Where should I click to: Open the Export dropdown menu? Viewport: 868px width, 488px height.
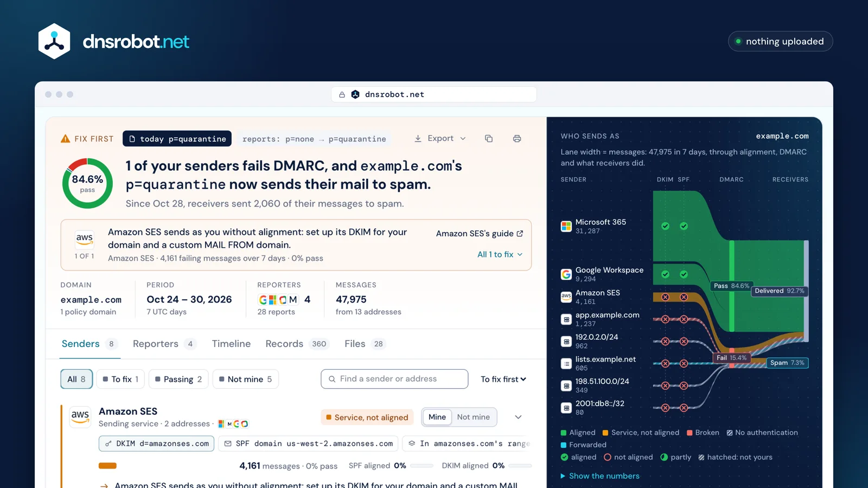click(x=441, y=139)
